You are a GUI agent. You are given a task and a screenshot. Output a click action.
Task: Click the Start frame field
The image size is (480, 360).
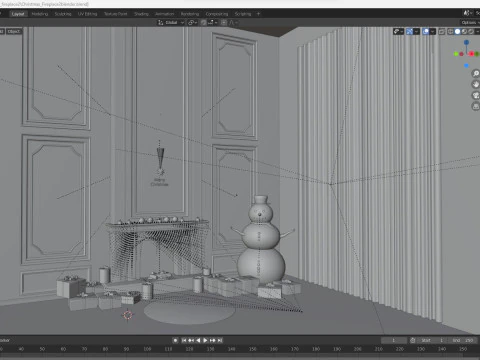[432, 340]
